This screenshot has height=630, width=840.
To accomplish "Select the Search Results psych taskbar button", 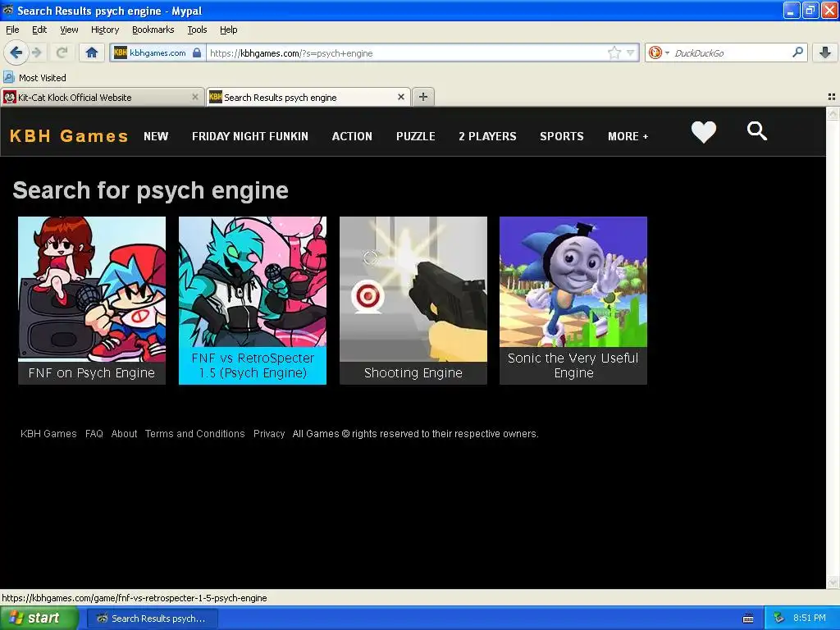I will 152,619.
